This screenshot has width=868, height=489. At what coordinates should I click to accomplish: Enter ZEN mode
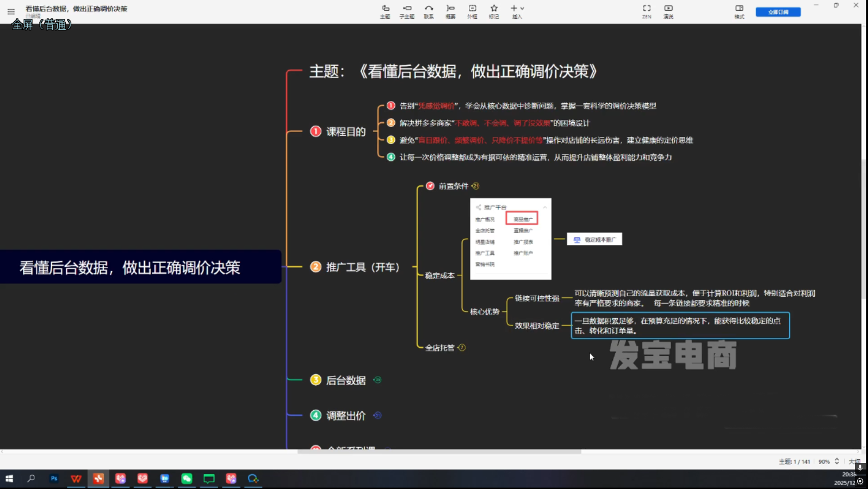tap(647, 11)
